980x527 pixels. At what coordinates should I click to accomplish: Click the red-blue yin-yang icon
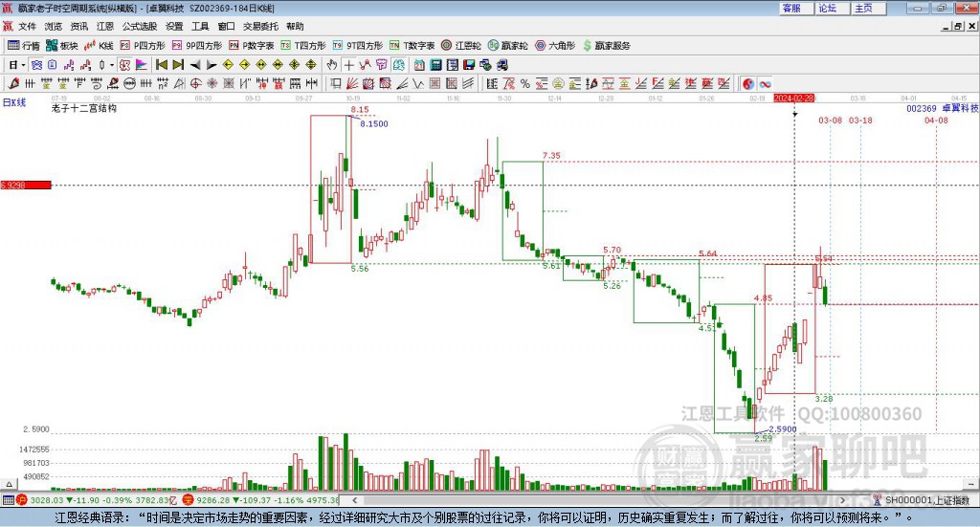pyautogui.click(x=748, y=83)
